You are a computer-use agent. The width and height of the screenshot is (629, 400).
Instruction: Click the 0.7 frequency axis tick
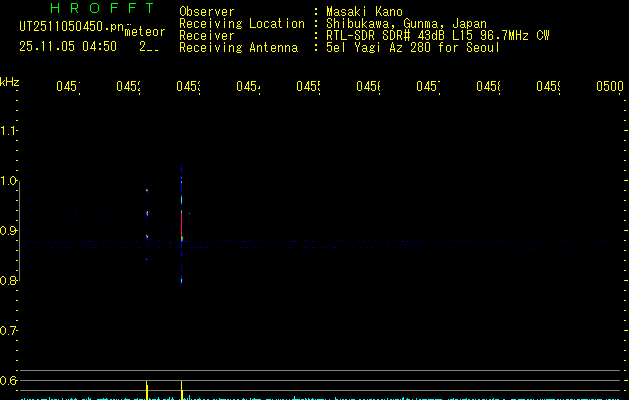9,331
